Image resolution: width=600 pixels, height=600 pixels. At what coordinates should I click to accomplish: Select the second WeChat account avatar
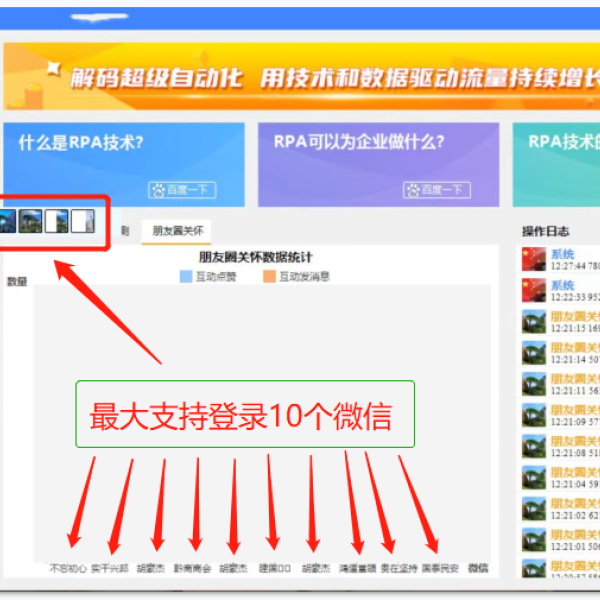pyautogui.click(x=30, y=221)
